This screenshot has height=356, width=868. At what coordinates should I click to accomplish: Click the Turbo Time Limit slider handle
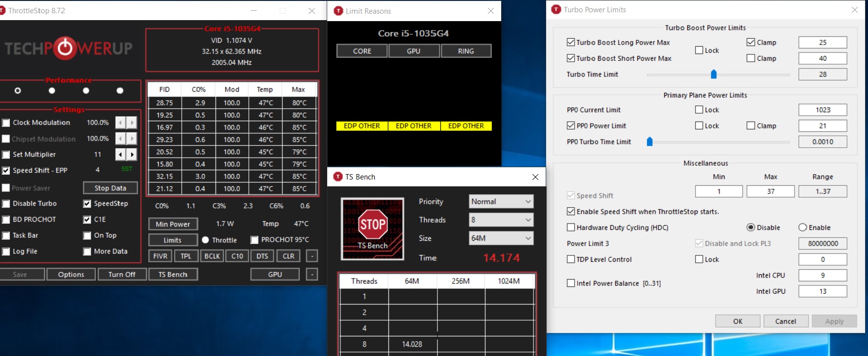tap(714, 74)
